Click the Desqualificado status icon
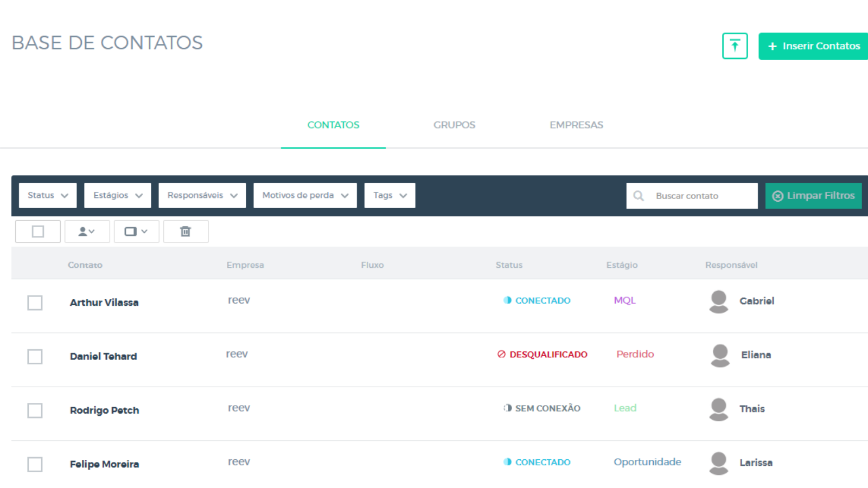868x488 pixels. tap(501, 355)
